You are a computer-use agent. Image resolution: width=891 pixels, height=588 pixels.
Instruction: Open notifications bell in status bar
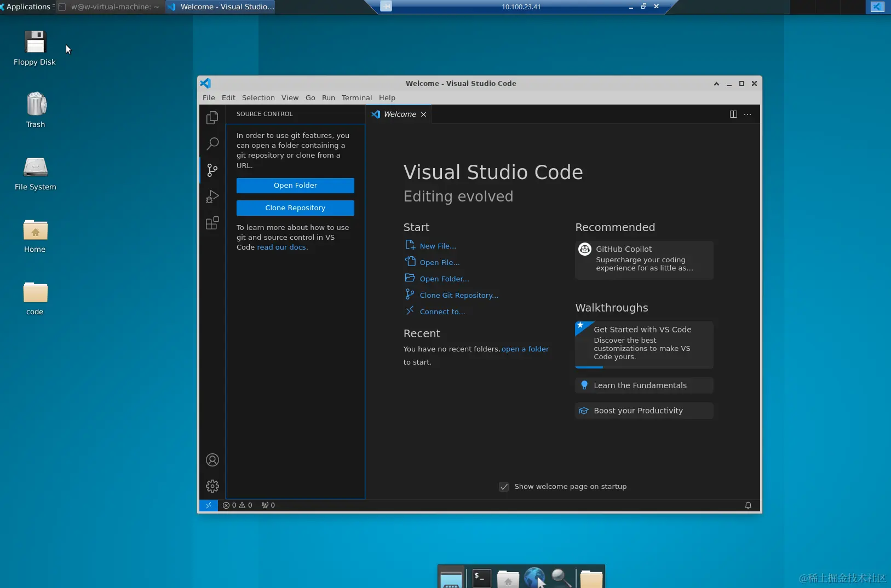748,505
